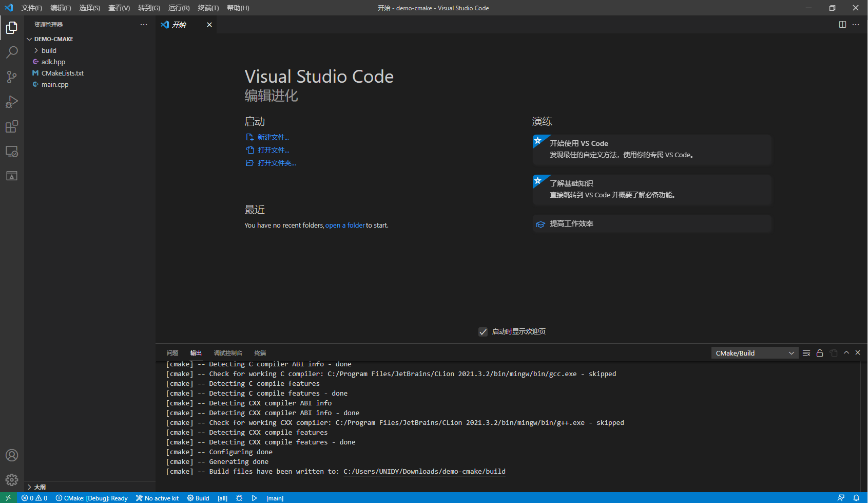
Task: Open the CMake/Build output channel dropdown
Action: 755,353
